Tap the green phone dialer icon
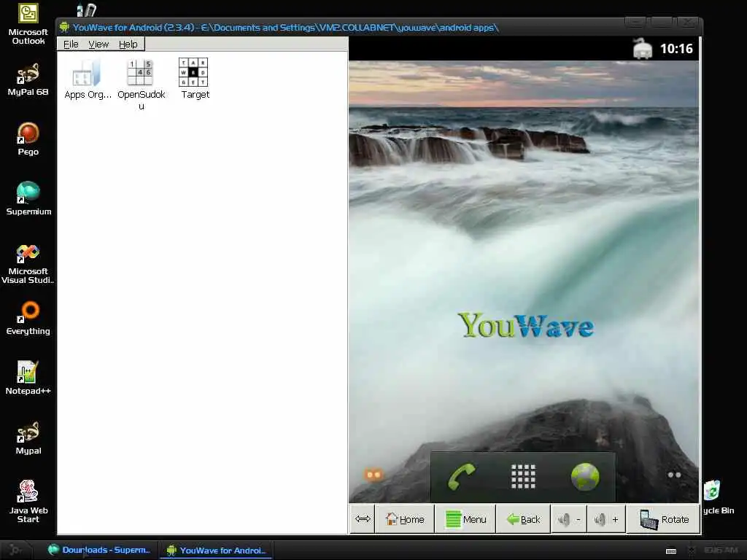 pos(461,477)
